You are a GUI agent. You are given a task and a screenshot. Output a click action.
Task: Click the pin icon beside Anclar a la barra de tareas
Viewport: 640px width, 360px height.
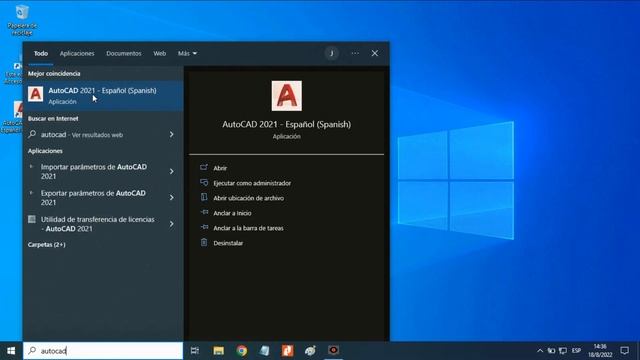tap(204, 227)
